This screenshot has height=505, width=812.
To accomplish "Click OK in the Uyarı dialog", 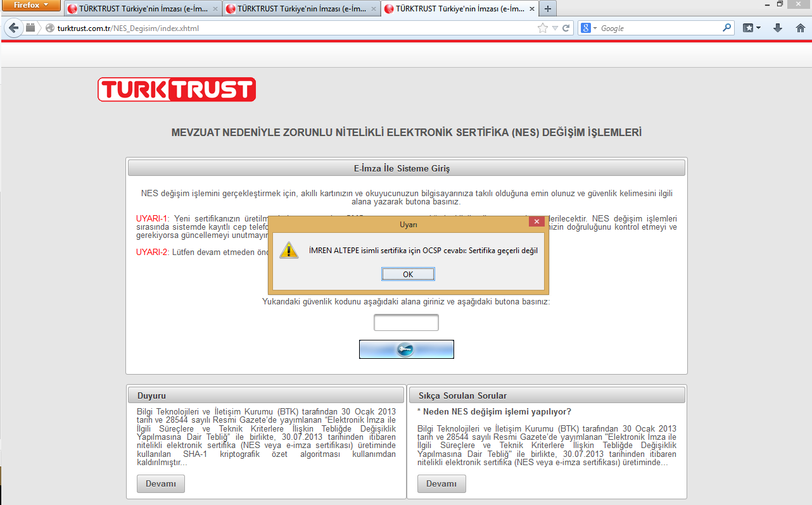I will coord(408,274).
